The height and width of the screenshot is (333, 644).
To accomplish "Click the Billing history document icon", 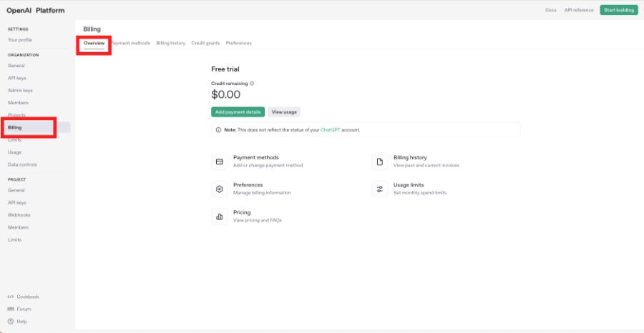I will pyautogui.click(x=379, y=161).
